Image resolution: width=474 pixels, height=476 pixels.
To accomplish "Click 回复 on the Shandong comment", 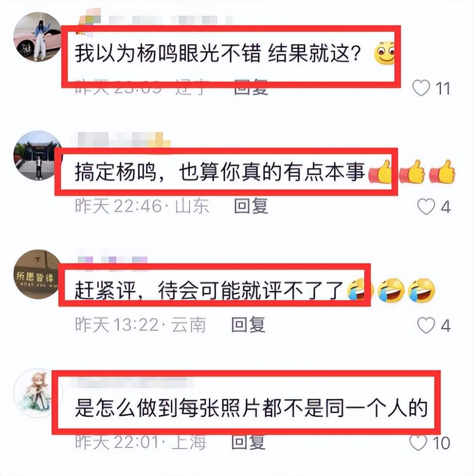I will (251, 206).
